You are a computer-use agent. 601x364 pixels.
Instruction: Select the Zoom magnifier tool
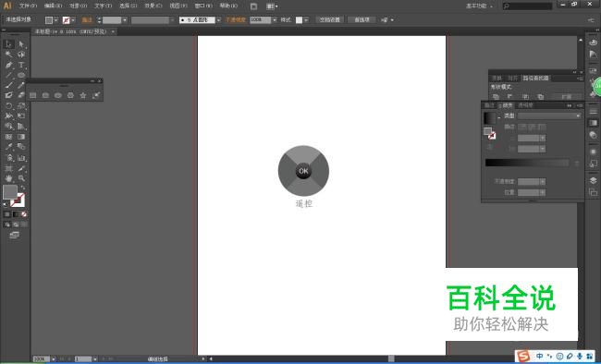21,178
